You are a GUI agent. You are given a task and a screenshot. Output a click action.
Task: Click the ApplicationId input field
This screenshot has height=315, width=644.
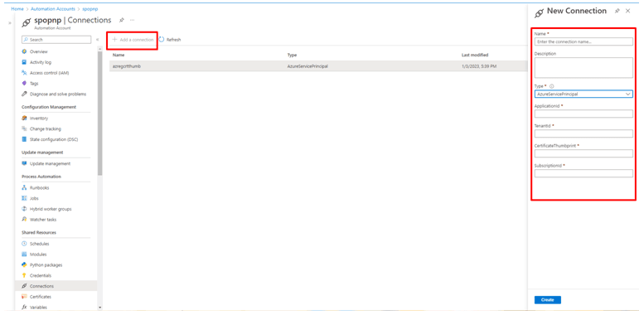pos(583,114)
